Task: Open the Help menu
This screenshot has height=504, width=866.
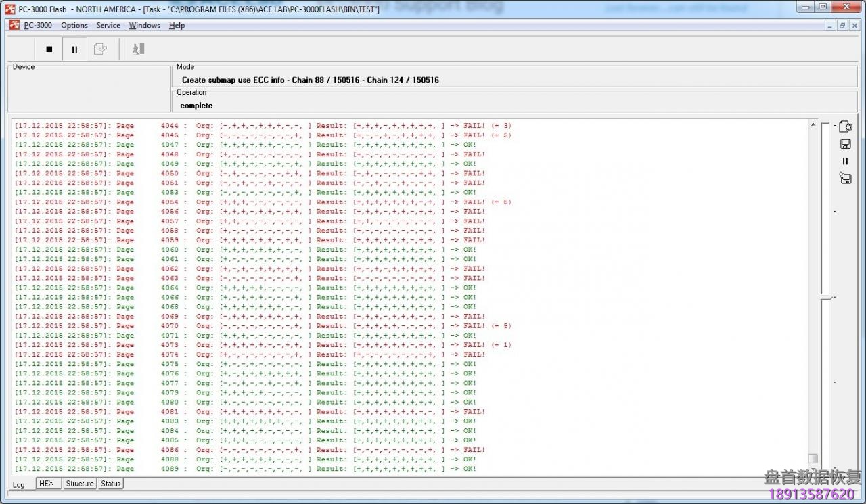Action: (x=177, y=26)
